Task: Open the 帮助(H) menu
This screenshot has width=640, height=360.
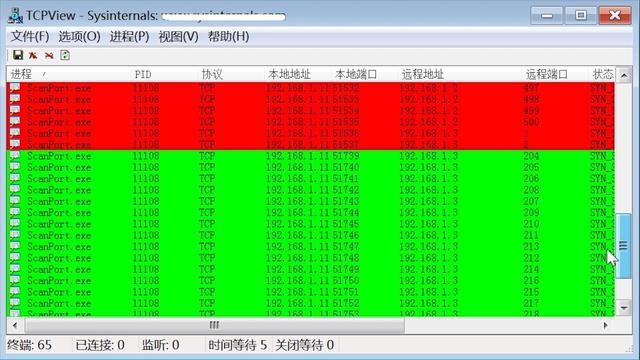Action: [229, 36]
